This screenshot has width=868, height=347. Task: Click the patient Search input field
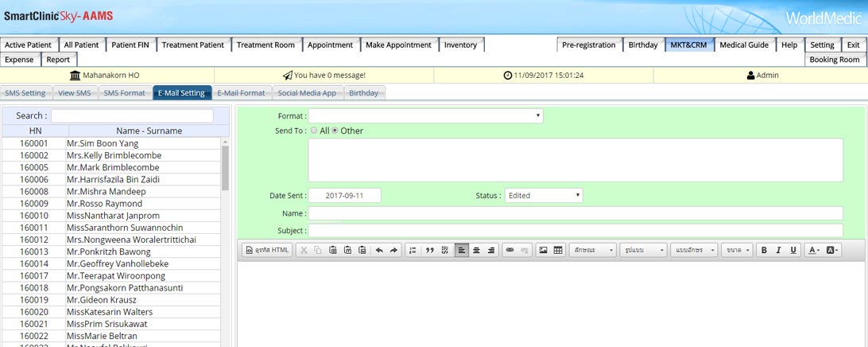click(x=132, y=116)
